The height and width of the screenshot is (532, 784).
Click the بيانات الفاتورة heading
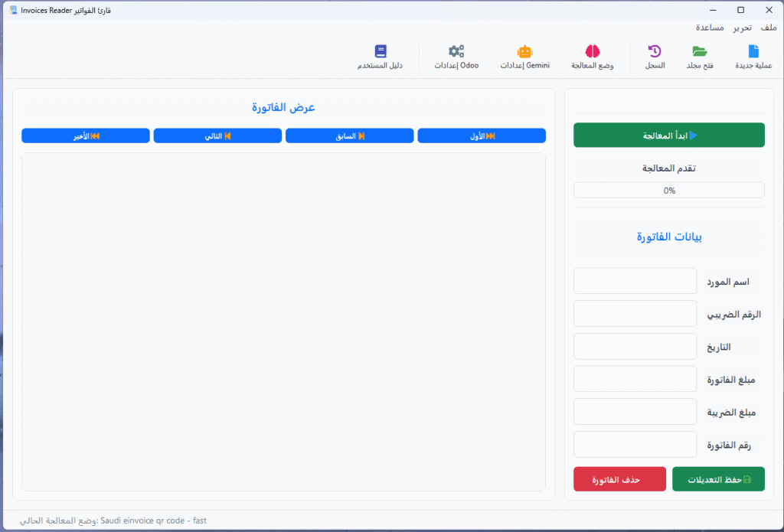click(x=669, y=237)
